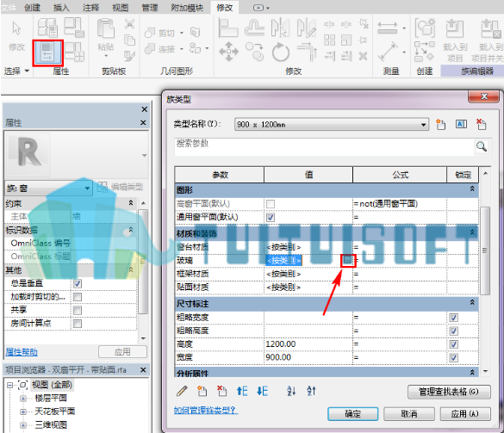This screenshot has width=504, height=433.
Task: Click the 取消 button
Action: pyautogui.click(x=409, y=414)
